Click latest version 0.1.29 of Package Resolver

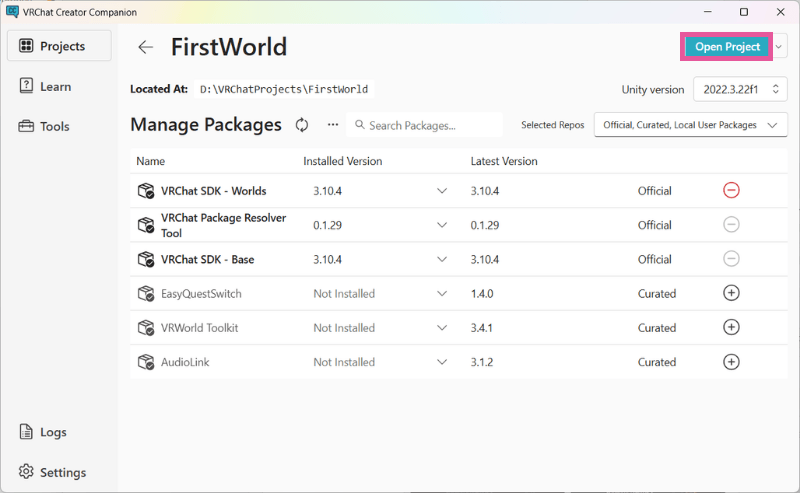pyautogui.click(x=485, y=225)
